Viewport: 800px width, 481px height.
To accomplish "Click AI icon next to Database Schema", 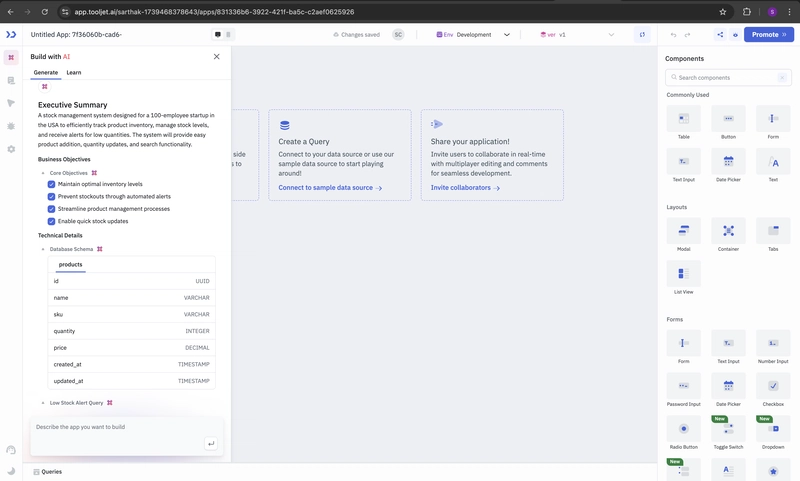I will pos(100,249).
